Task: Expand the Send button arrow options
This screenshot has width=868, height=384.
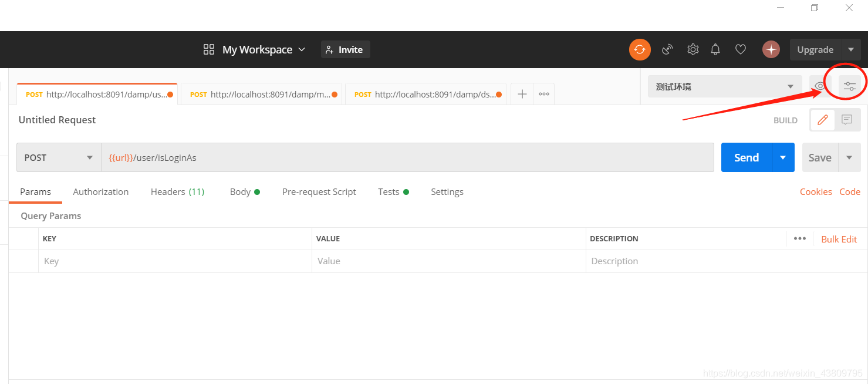Action: pos(783,157)
